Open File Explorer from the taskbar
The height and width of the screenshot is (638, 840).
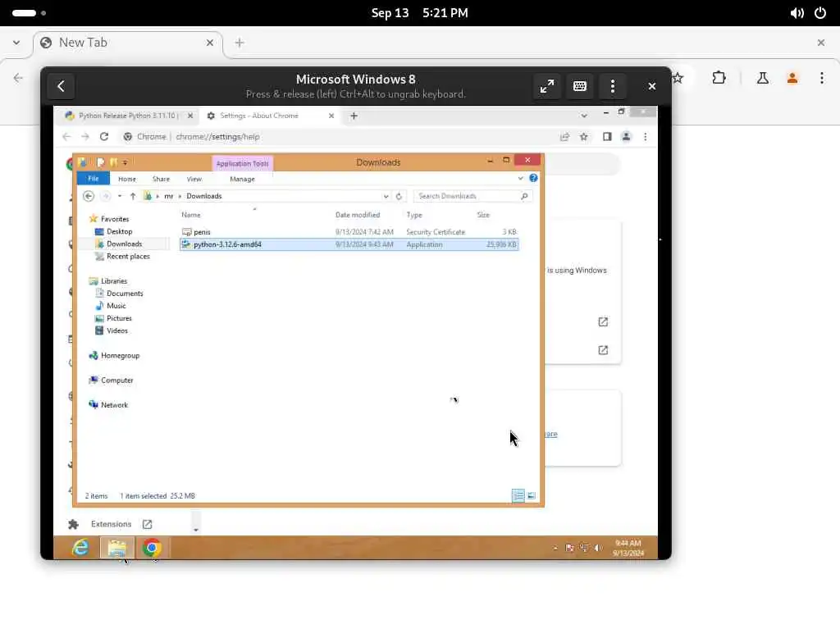pyautogui.click(x=116, y=548)
